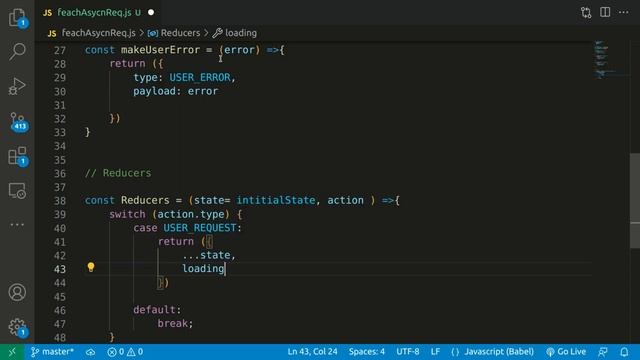
Task: Open the Search view
Action: [17, 51]
